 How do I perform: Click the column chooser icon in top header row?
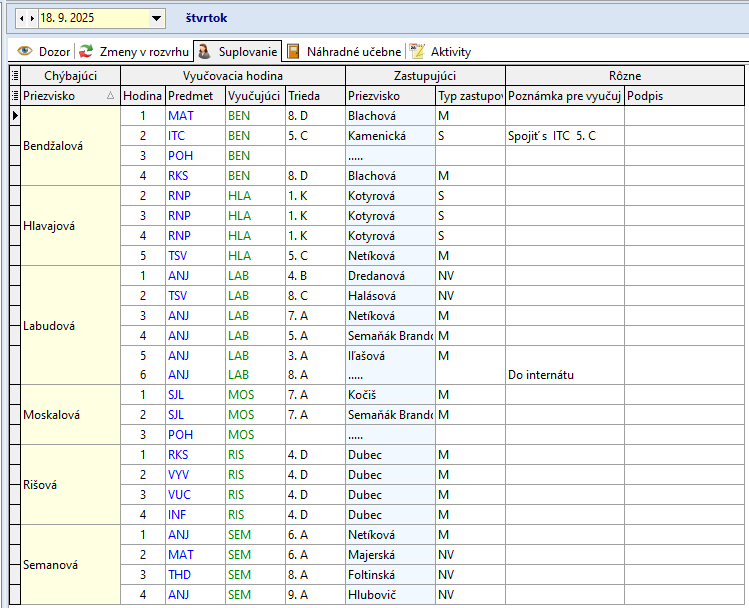coord(14,75)
